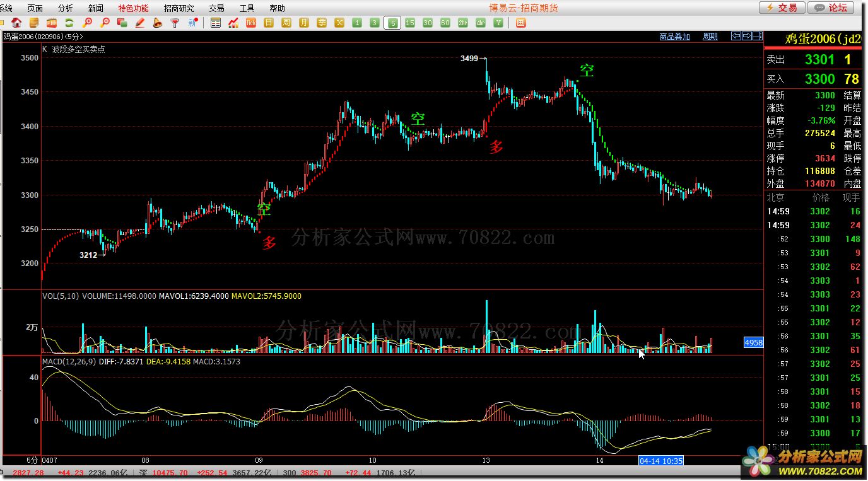This screenshot has height=481, width=868.
Task: Open the 工具 menu
Action: [x=247, y=8]
